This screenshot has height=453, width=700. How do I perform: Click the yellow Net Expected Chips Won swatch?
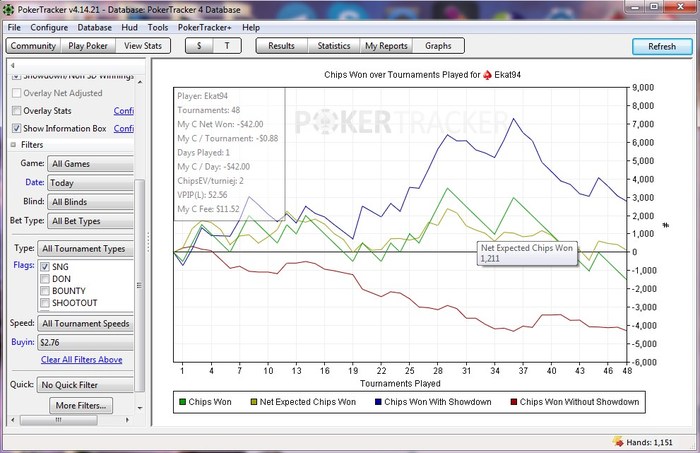pos(254,402)
